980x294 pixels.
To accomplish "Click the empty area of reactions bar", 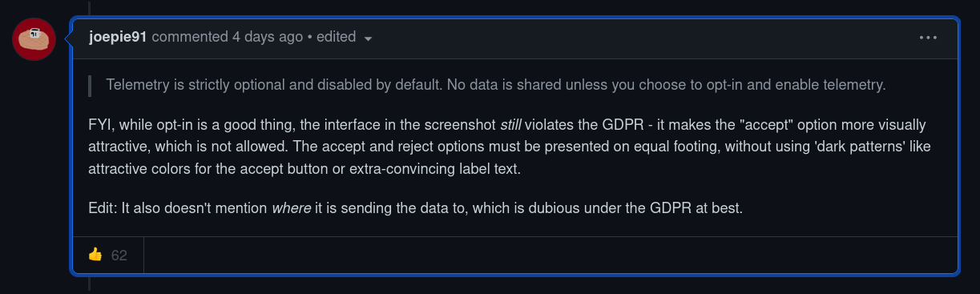I will click(x=550, y=256).
